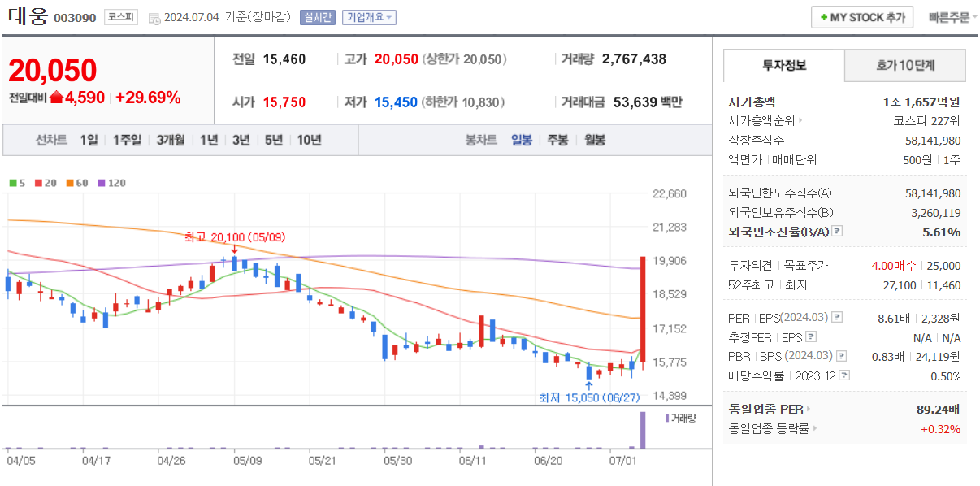Select the 1년 line chart period
This screenshot has width=980, height=486.
[x=209, y=140]
